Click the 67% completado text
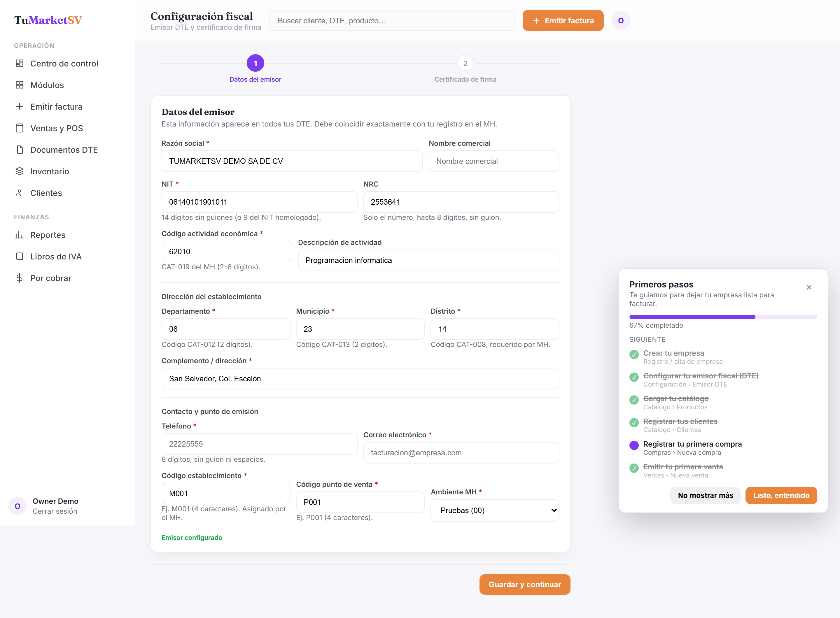Viewport: 840px width, 618px height. tap(656, 325)
